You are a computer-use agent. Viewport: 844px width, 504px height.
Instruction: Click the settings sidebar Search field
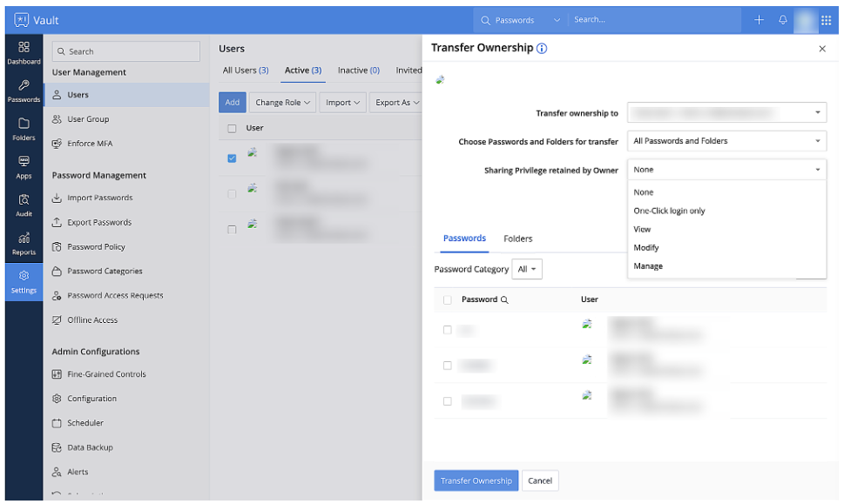[x=126, y=51]
